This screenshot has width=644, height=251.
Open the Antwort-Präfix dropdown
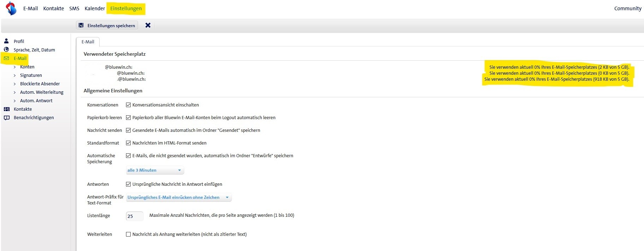(179, 197)
